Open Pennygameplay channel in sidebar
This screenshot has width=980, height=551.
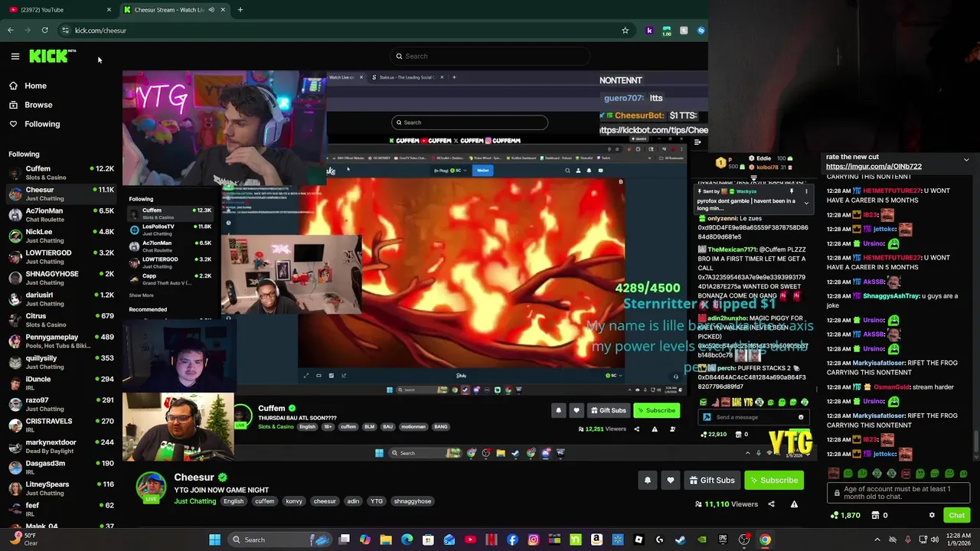click(61, 341)
